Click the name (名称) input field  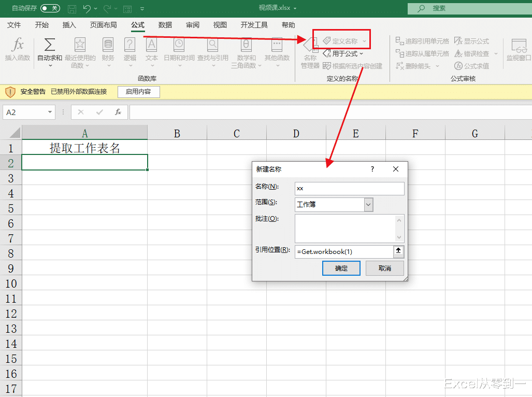(x=349, y=188)
